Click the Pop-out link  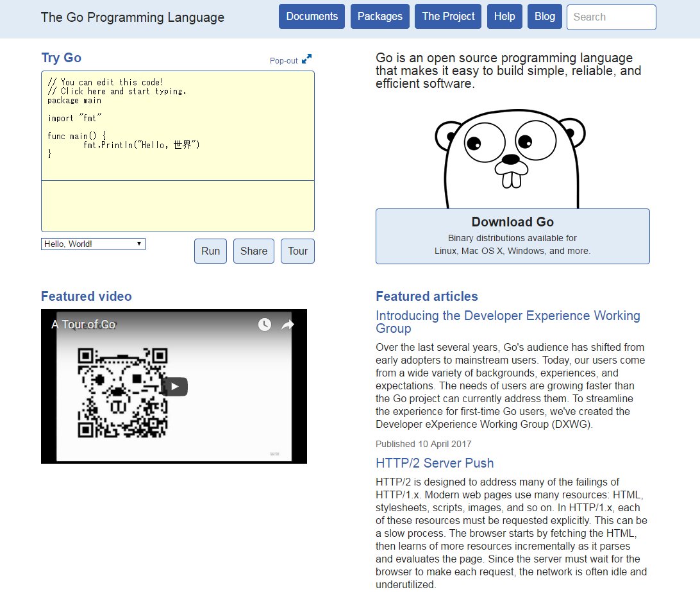(x=283, y=61)
